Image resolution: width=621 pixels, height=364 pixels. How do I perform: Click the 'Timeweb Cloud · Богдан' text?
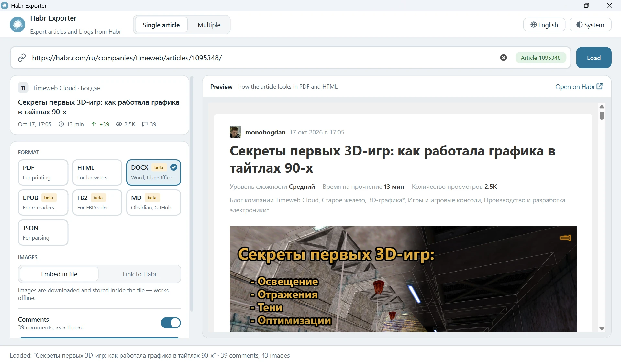67,88
